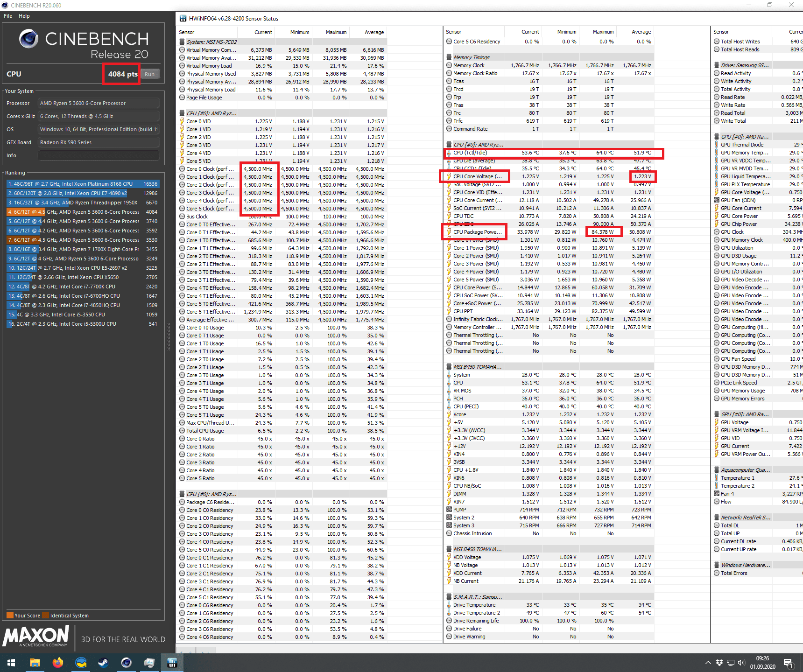
Task: Click the Average header above Core 5 C6 Residency
Action: pos(641,32)
